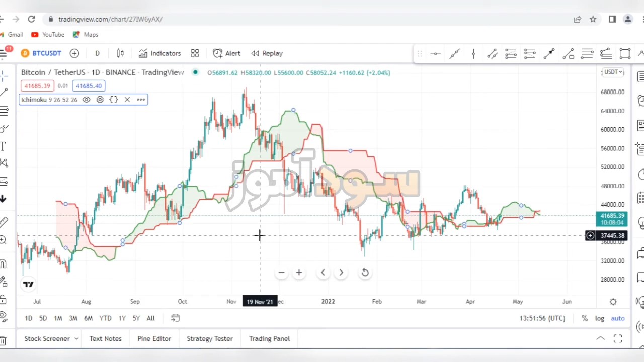Bookmark page with star icon

[x=593, y=19]
